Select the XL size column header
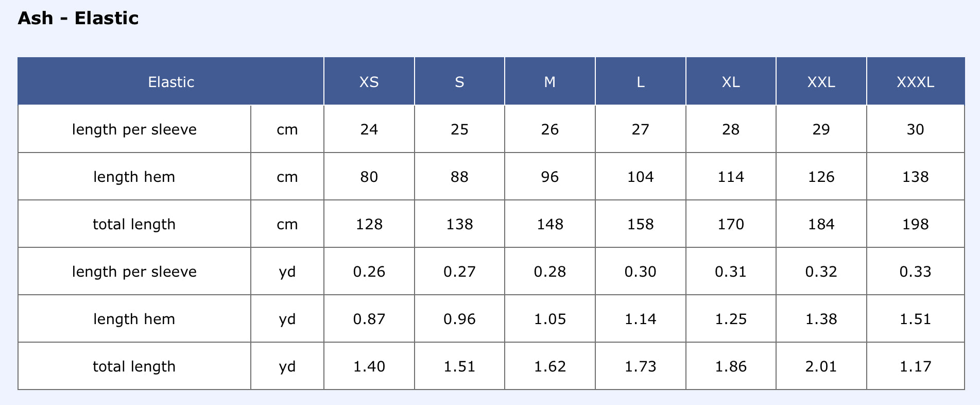 (x=730, y=82)
